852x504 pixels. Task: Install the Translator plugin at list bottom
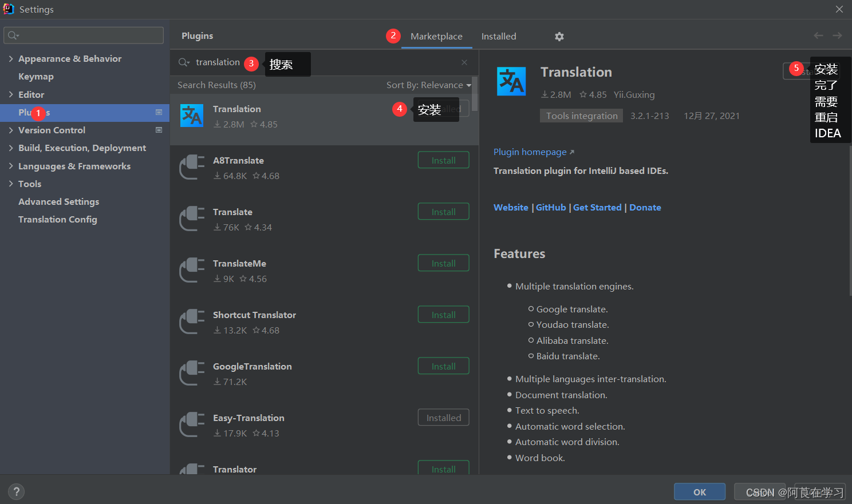pos(444,468)
